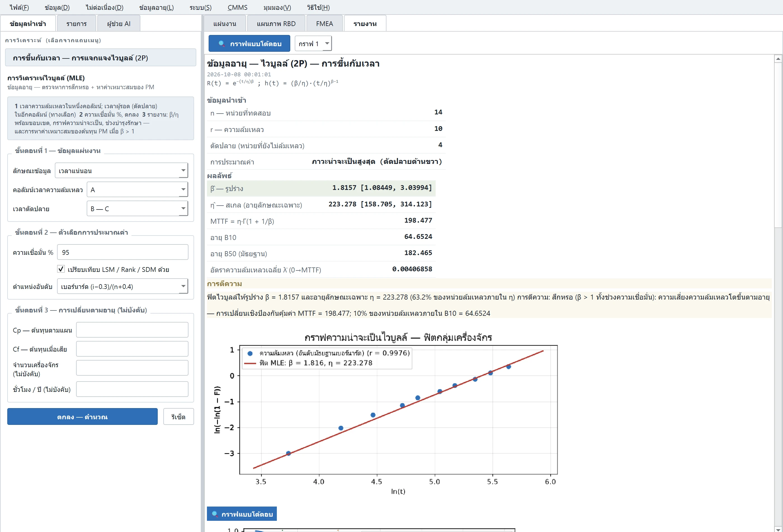
Task: Open the ระบบ(S) menu
Action: tap(201, 7)
